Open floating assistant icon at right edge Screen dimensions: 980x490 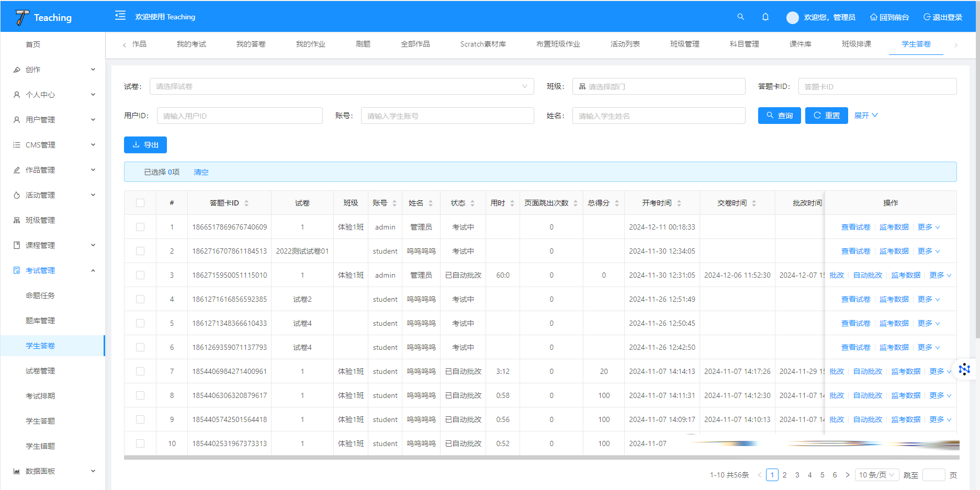964,369
